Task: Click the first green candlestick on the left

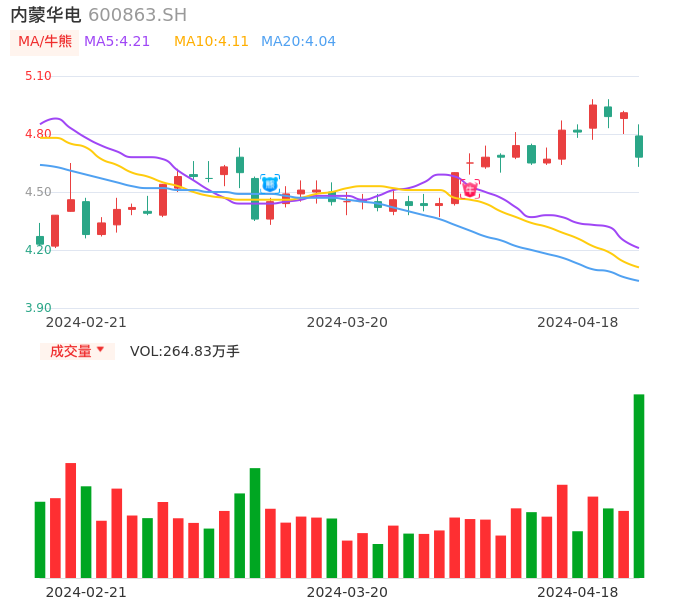Action: pos(40,240)
